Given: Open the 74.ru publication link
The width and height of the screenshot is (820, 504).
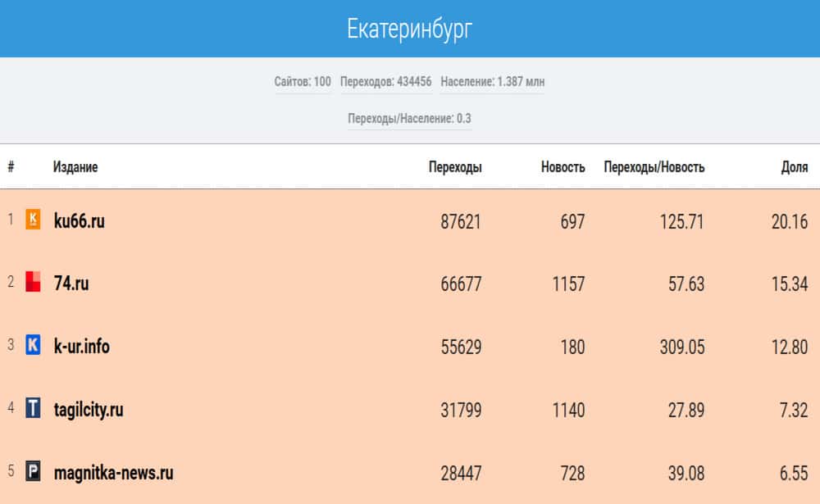Looking at the screenshot, I should point(71,284).
